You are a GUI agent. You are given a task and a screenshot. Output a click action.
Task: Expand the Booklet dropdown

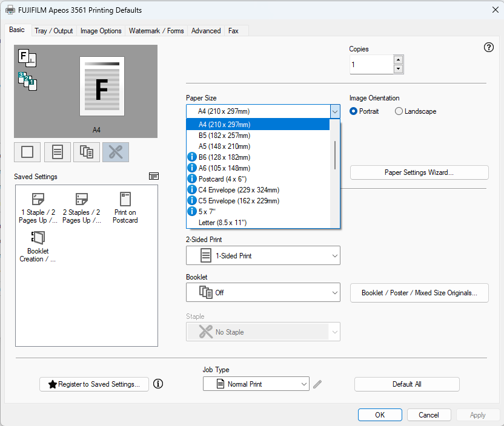tap(263, 293)
